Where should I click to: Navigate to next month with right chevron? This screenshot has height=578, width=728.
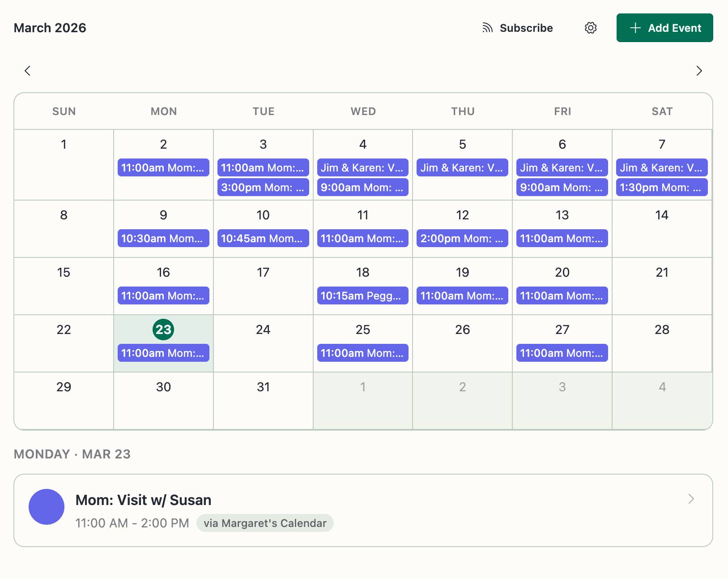(x=699, y=71)
